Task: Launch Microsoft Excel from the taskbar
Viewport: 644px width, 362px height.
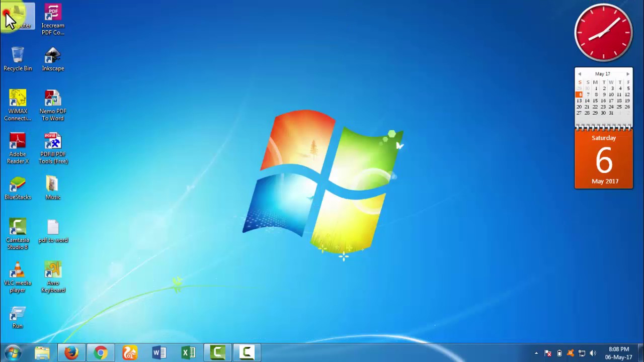Action: coord(188,352)
